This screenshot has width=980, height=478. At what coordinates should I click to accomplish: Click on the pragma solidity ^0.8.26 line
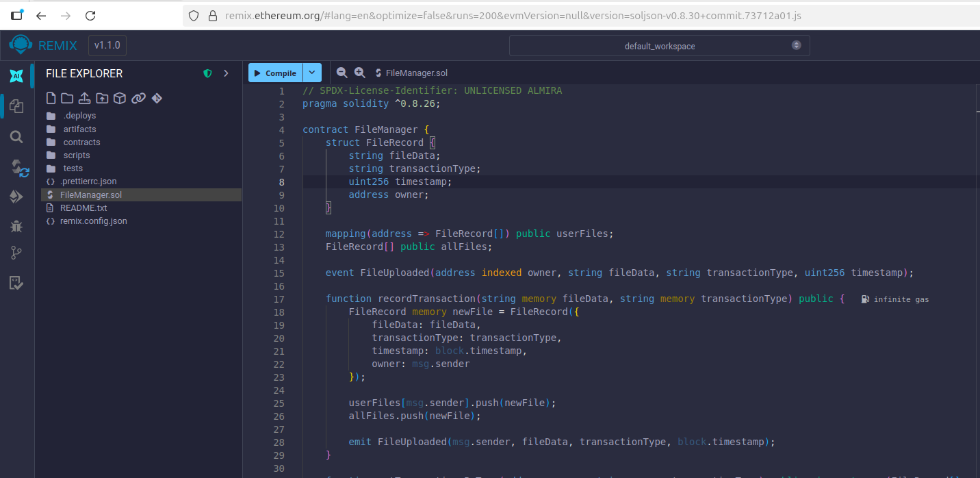[372, 103]
